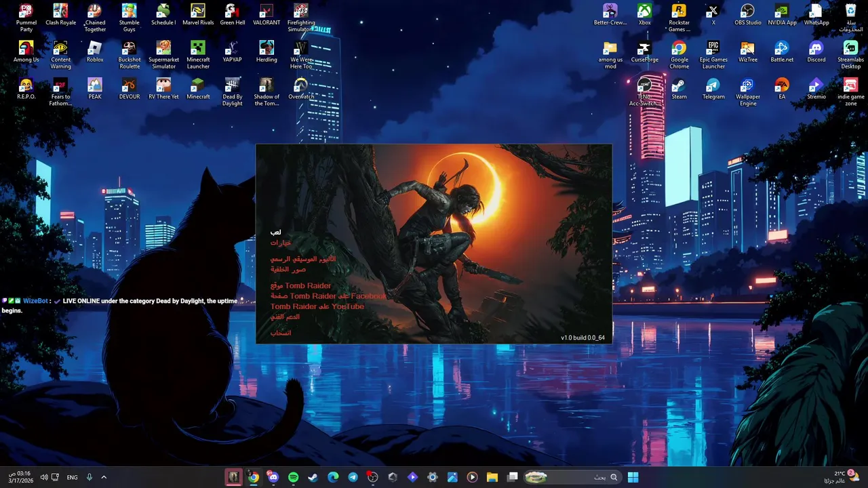868x488 pixels.
Task: Open Marvel Rivals desktop icon
Action: click(198, 15)
